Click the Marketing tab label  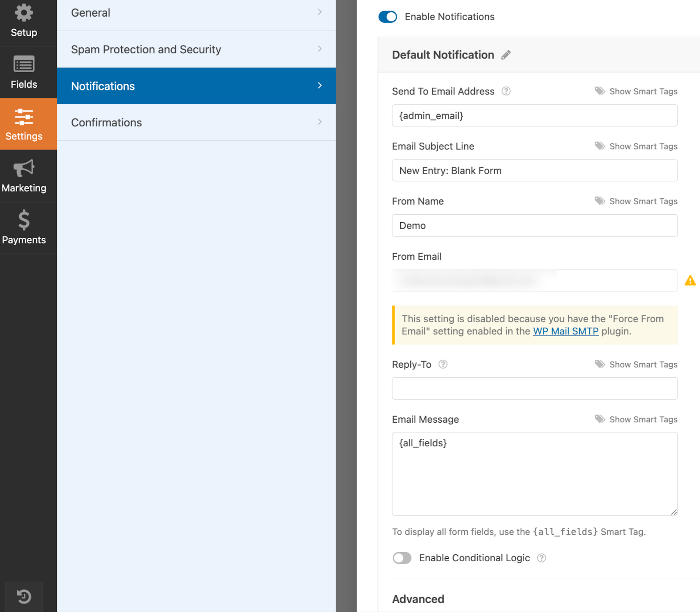(24, 188)
